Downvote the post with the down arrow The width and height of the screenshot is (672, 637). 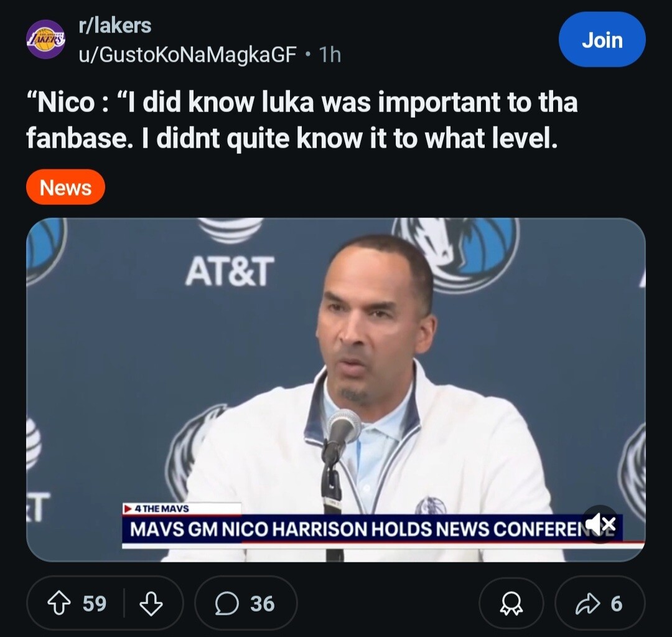pyautogui.click(x=151, y=603)
